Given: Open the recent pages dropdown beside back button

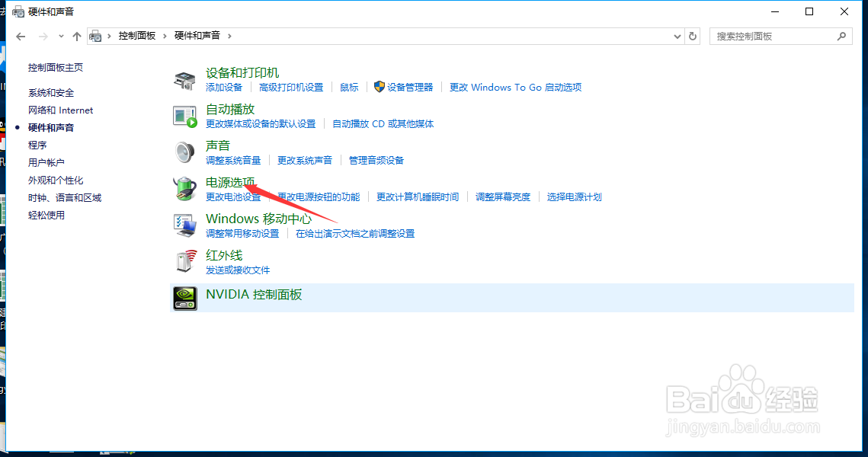Looking at the screenshot, I should (x=60, y=36).
